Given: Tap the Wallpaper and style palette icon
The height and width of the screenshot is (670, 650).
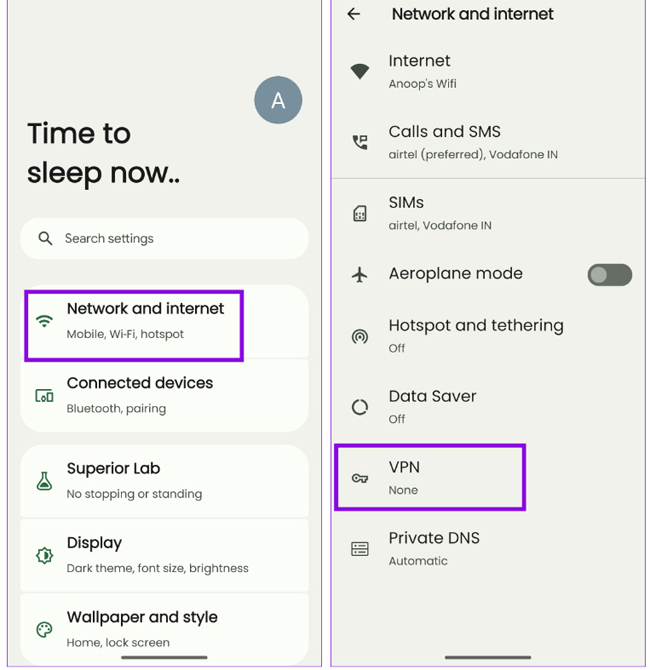Looking at the screenshot, I should click(44, 629).
